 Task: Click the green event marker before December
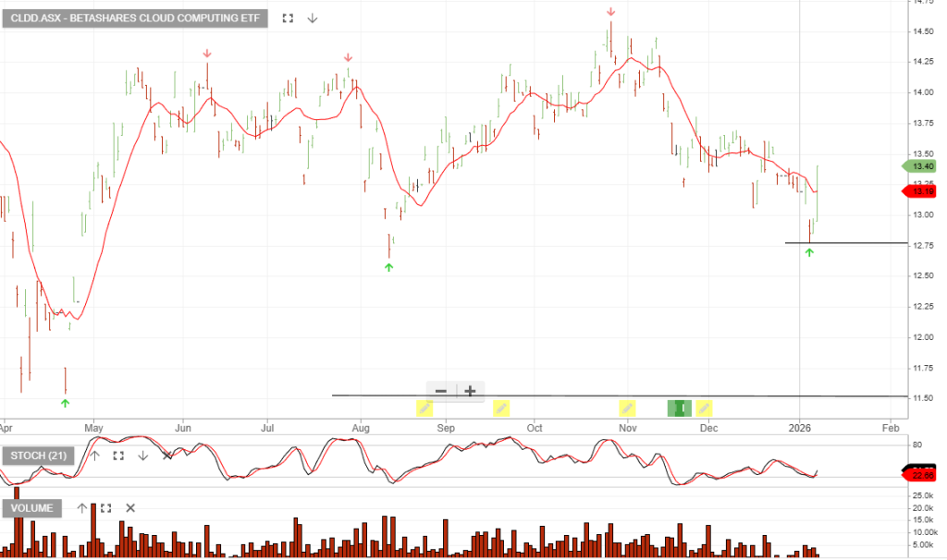pyautogui.click(x=680, y=408)
